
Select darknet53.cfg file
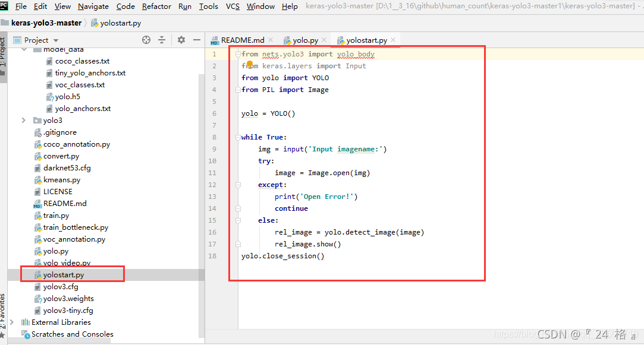(x=67, y=168)
